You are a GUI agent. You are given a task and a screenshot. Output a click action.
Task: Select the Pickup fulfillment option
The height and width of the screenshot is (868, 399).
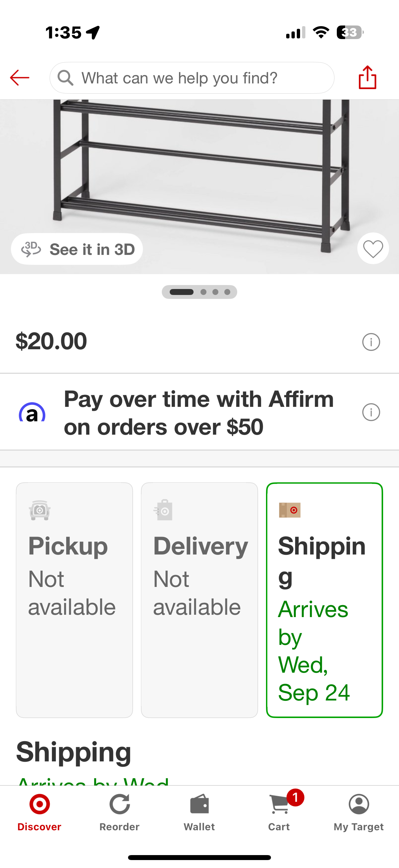(x=74, y=600)
